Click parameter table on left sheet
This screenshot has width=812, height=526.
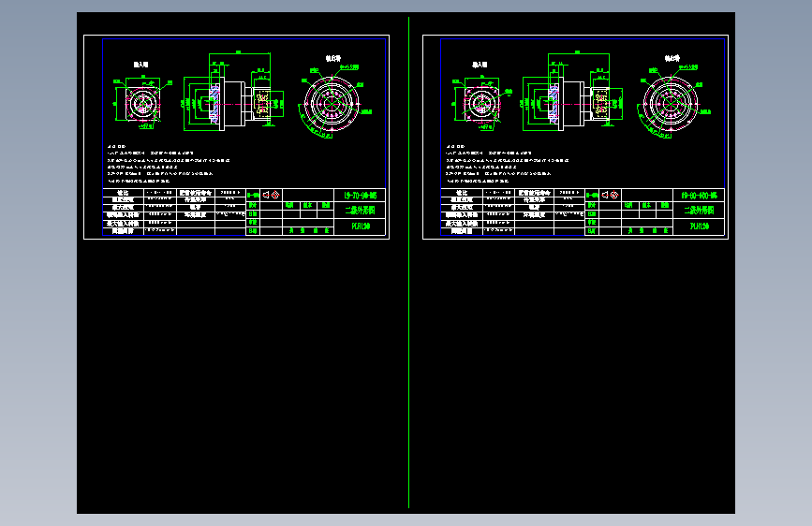coord(174,212)
